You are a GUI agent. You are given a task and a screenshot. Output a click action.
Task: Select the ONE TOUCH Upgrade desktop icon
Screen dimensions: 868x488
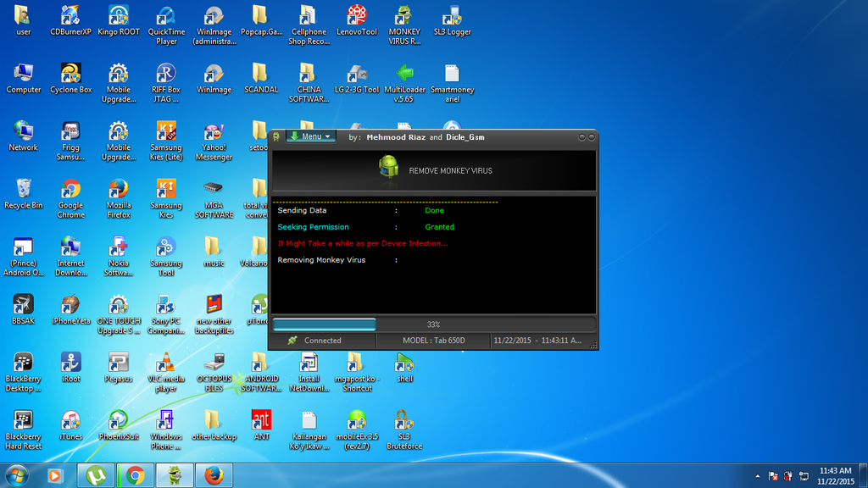(x=119, y=314)
